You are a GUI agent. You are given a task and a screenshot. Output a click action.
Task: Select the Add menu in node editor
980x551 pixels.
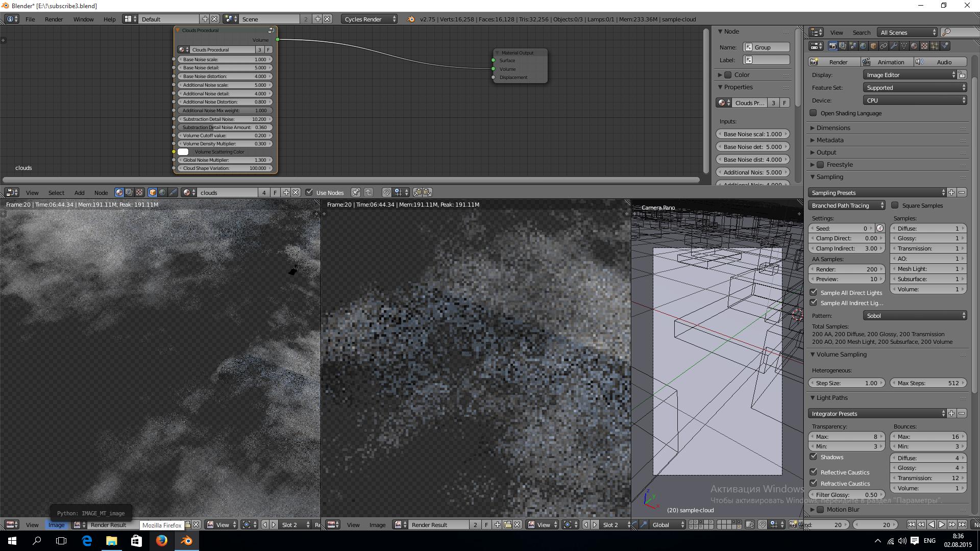point(79,192)
